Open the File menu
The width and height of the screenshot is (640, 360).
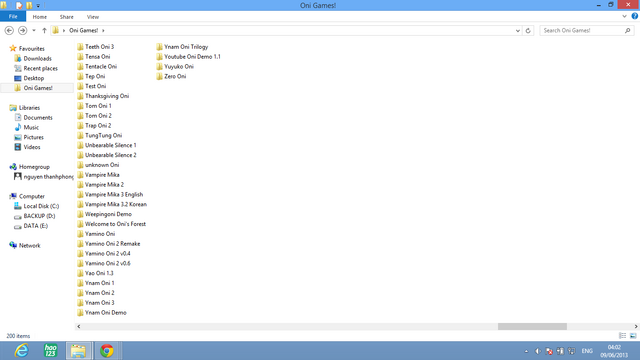pos(13,16)
